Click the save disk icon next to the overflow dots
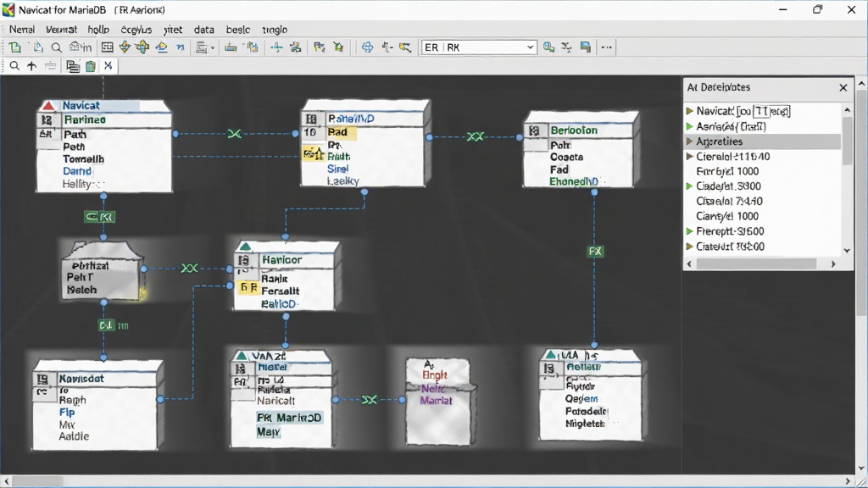The height and width of the screenshot is (488, 868). 586,47
